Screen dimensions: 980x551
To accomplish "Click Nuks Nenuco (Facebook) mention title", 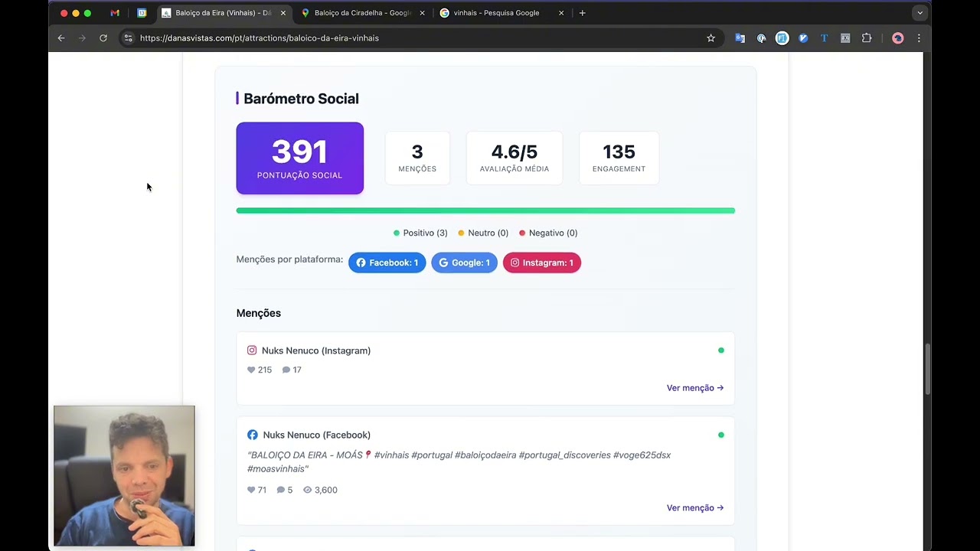I will click(x=317, y=435).
